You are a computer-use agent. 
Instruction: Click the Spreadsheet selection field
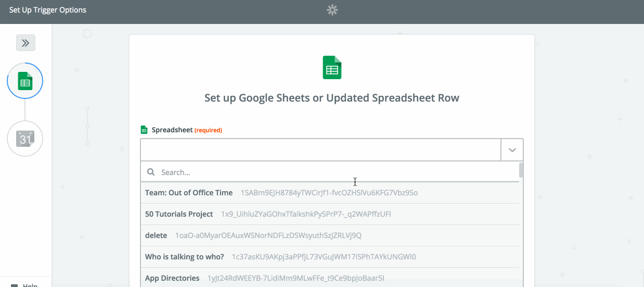tap(320, 149)
